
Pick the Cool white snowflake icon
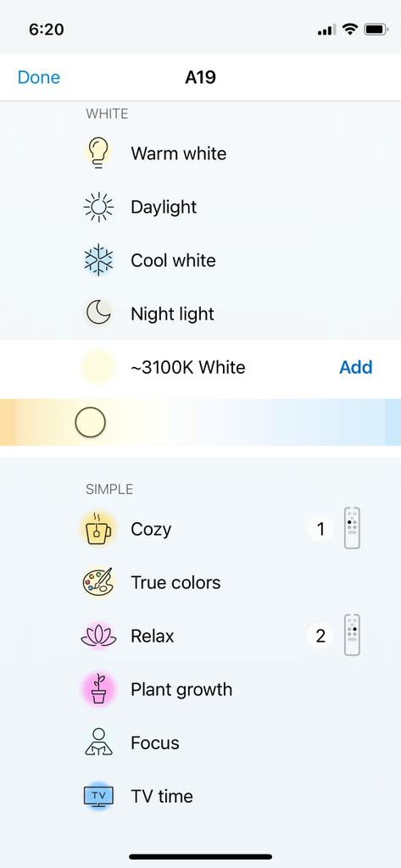98,260
